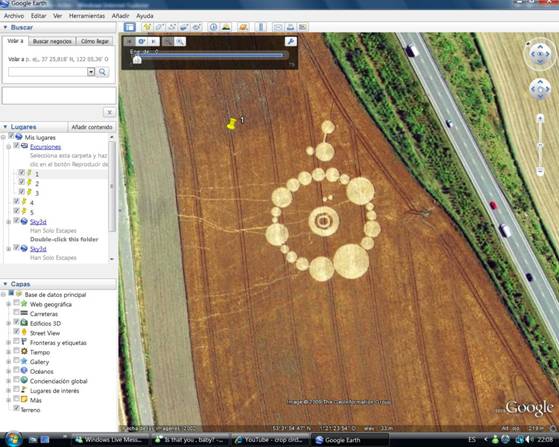Switch to the Cómo llegar tab
559x447 pixels.
pyautogui.click(x=95, y=41)
